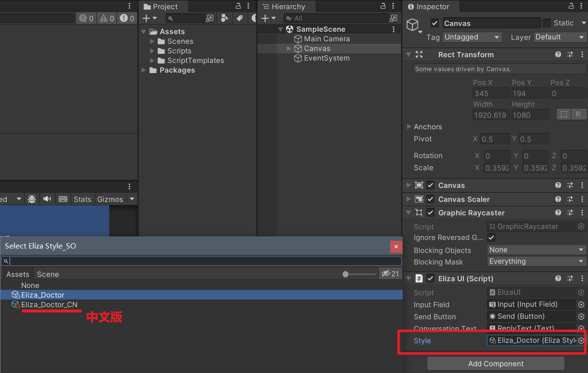Image resolution: width=588 pixels, height=373 pixels.
Task: Select Eliza_Doctor_CN in object picker
Action: (49, 305)
